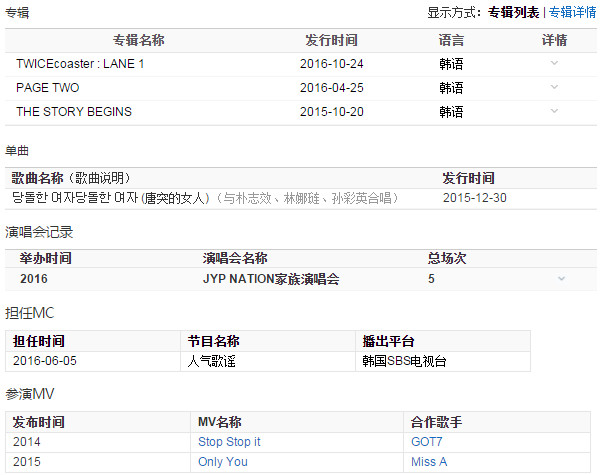Image resolution: width=600 pixels, height=475 pixels.
Task: Click total shows value 5
Action: pyautogui.click(x=431, y=279)
